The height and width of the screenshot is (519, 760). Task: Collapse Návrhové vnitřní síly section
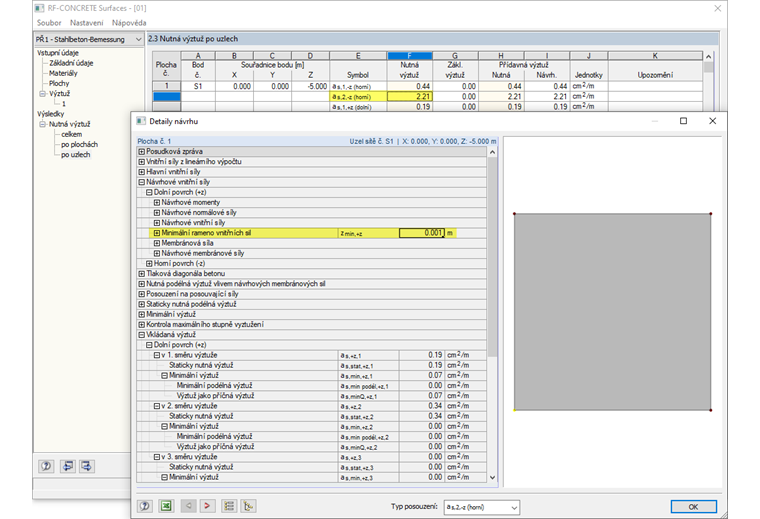[142, 182]
